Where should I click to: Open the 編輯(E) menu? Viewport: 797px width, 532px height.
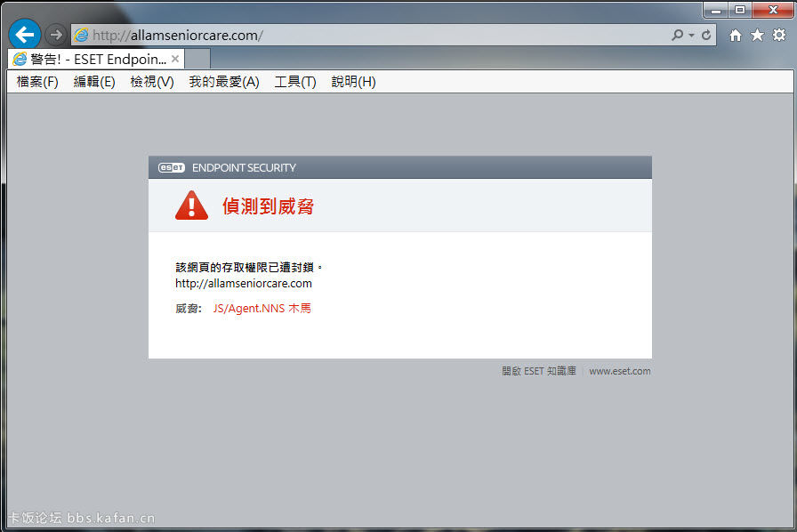click(x=94, y=81)
